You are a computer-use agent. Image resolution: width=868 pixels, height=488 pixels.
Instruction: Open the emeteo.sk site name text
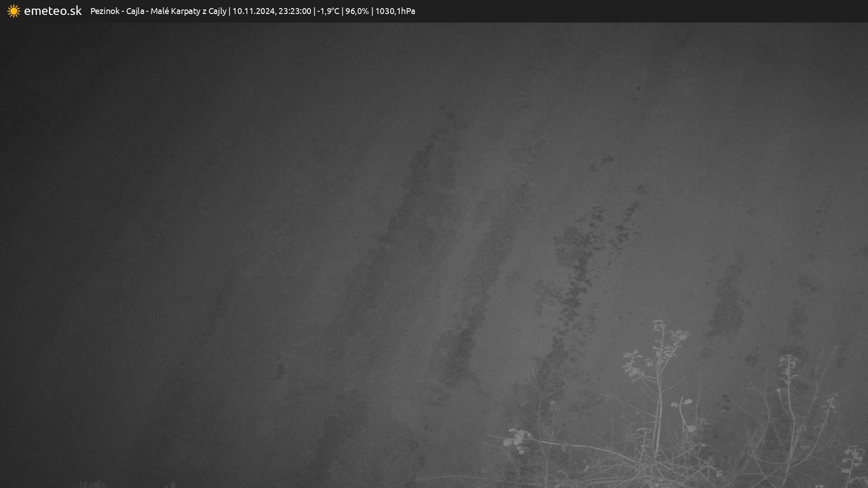click(53, 11)
